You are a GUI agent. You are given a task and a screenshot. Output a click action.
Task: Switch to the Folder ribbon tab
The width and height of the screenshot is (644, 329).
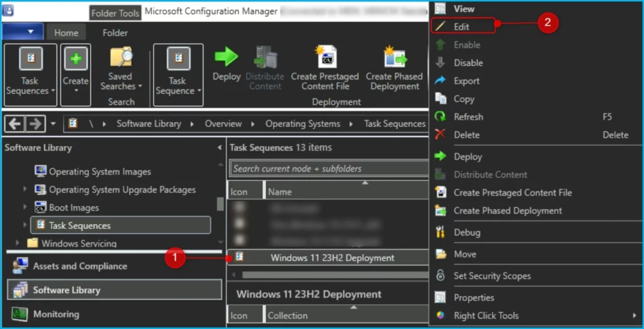click(115, 33)
